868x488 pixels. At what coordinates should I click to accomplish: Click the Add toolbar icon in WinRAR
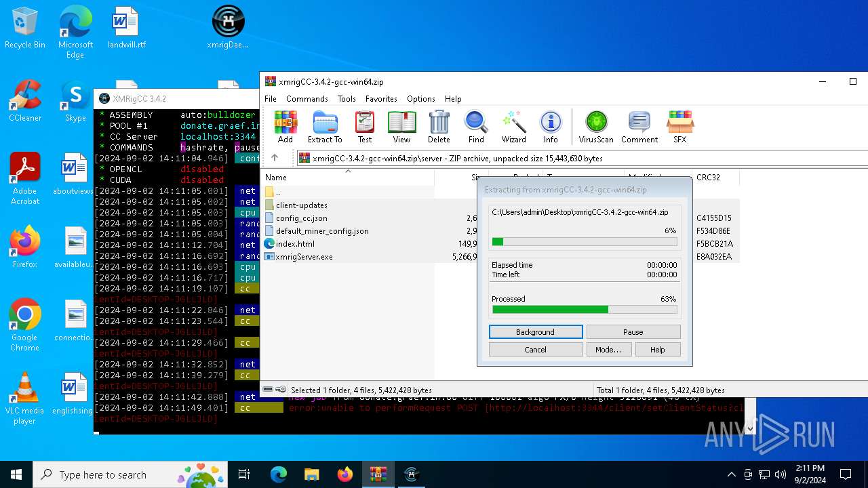point(285,127)
